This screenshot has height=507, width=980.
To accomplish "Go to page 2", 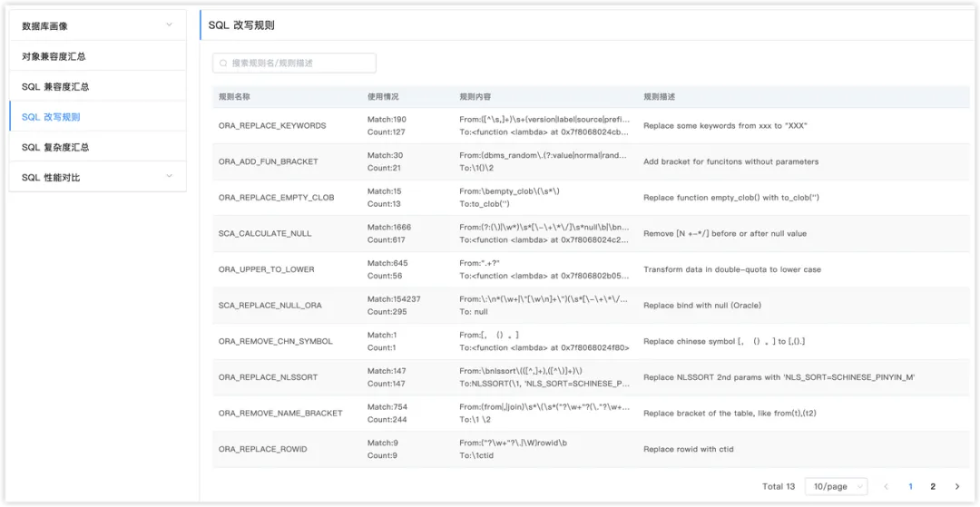I will coord(933,486).
